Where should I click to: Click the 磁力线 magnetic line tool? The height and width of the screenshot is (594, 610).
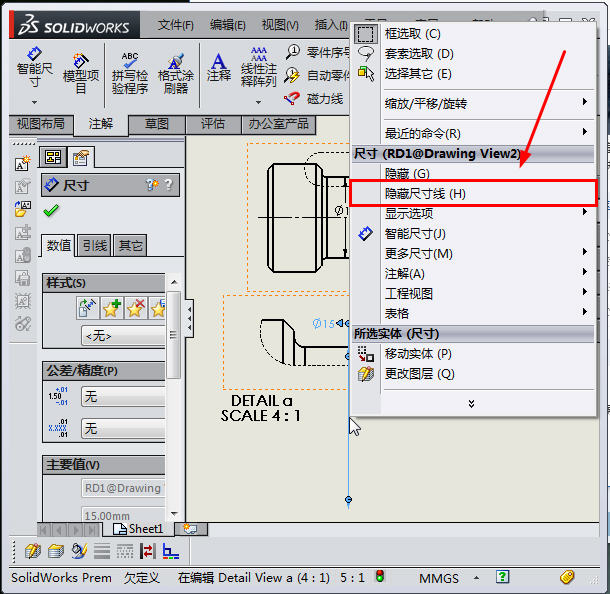314,98
